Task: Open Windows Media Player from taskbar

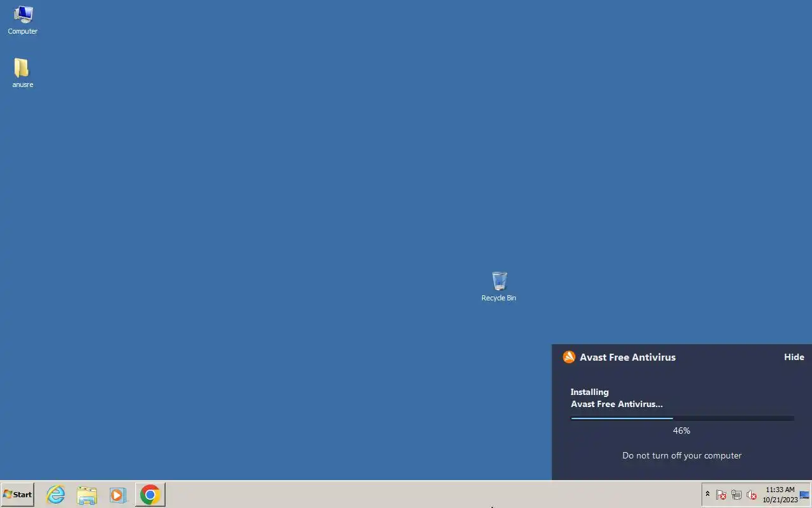Action: click(x=118, y=495)
